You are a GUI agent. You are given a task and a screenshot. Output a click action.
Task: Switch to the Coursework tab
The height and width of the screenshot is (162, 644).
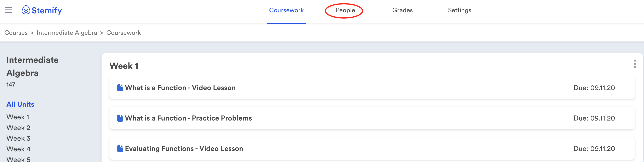[286, 10]
